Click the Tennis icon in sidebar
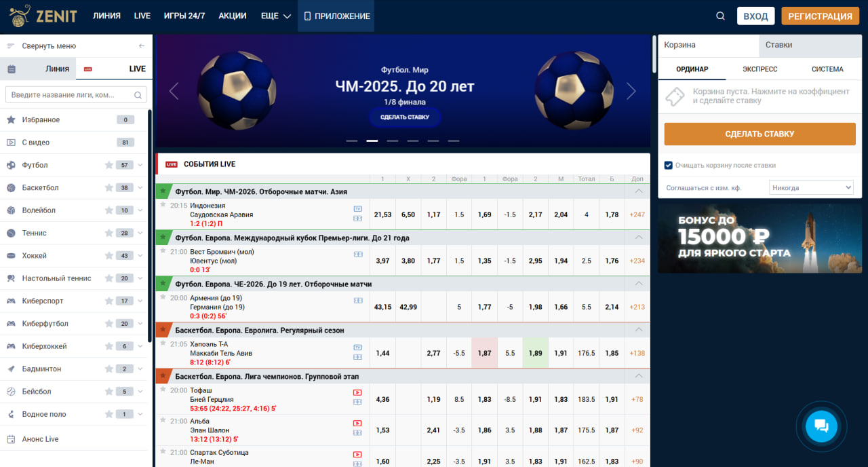868x467 pixels. click(x=11, y=233)
